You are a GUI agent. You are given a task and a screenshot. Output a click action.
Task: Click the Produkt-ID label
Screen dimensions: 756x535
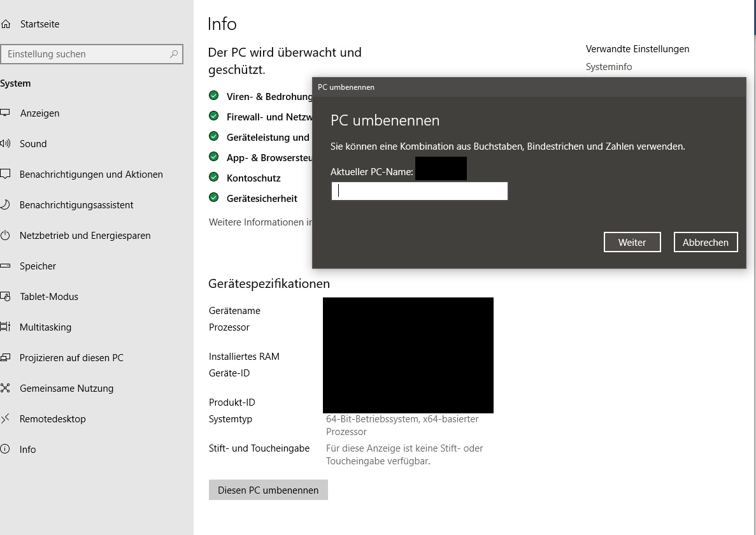click(232, 403)
